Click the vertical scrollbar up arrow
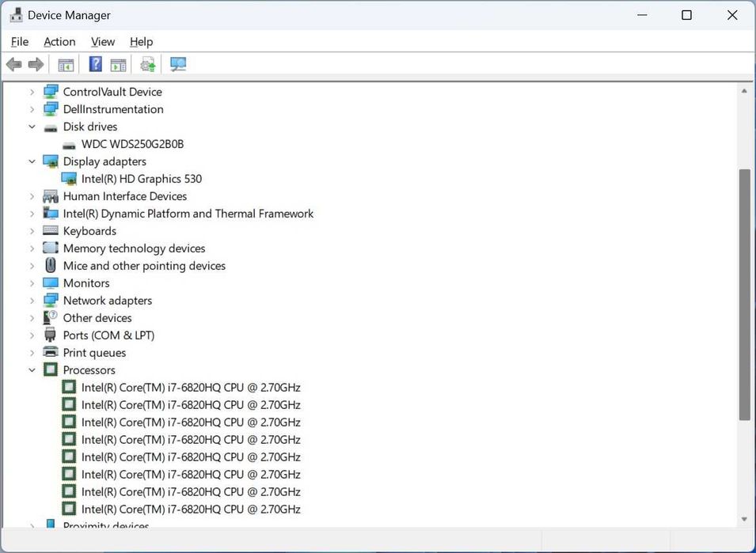The width and height of the screenshot is (756, 553). (744, 91)
